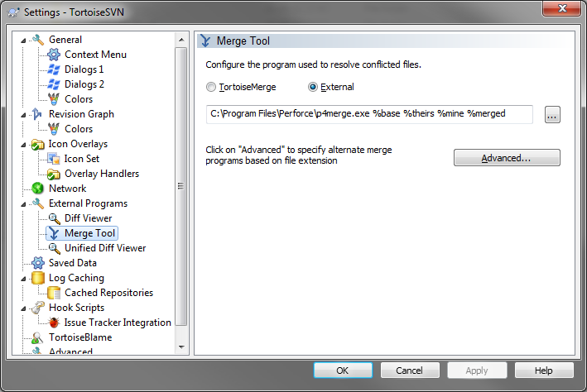The image size is (587, 392).
Task: Collapse the External Programs tree node
Action: click(23, 204)
